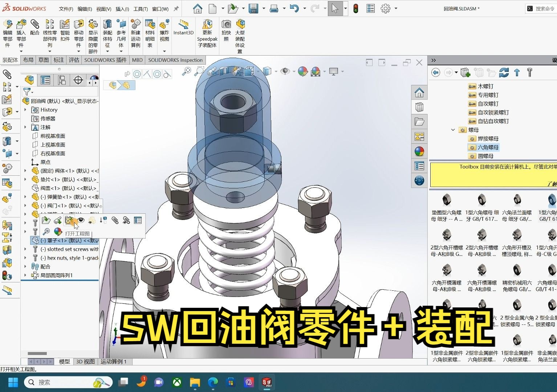Click the 智能扣件 button in the ribbon

65,30
